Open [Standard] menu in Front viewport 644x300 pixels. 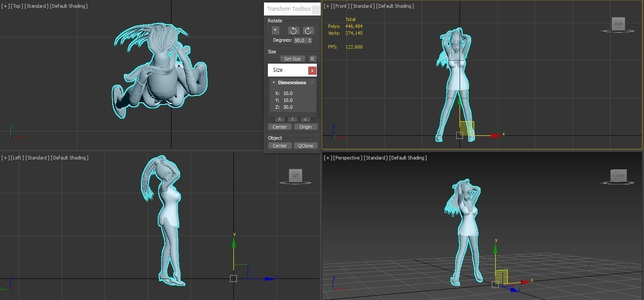click(363, 6)
